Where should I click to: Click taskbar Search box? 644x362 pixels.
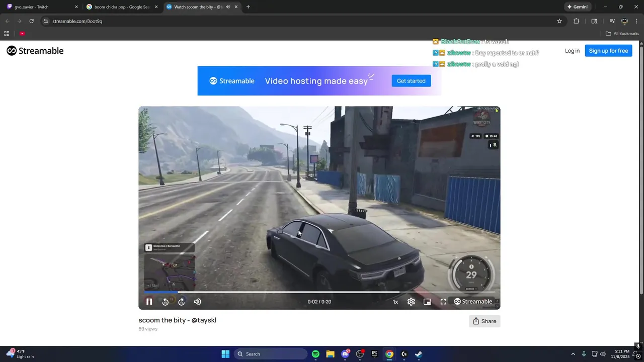tap(271, 354)
